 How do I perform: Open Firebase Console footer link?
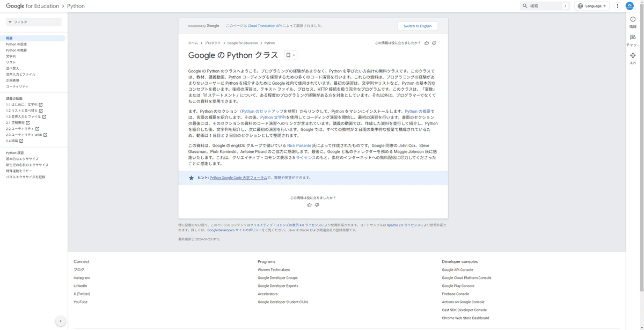pos(456,294)
